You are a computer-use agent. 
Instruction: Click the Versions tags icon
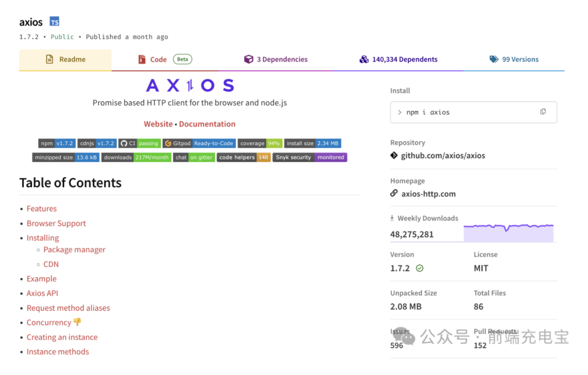(494, 59)
